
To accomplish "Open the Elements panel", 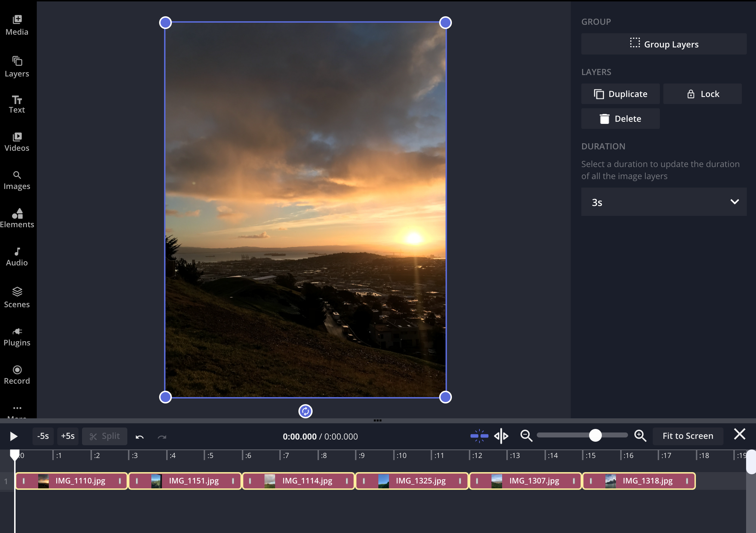I will [x=17, y=218].
